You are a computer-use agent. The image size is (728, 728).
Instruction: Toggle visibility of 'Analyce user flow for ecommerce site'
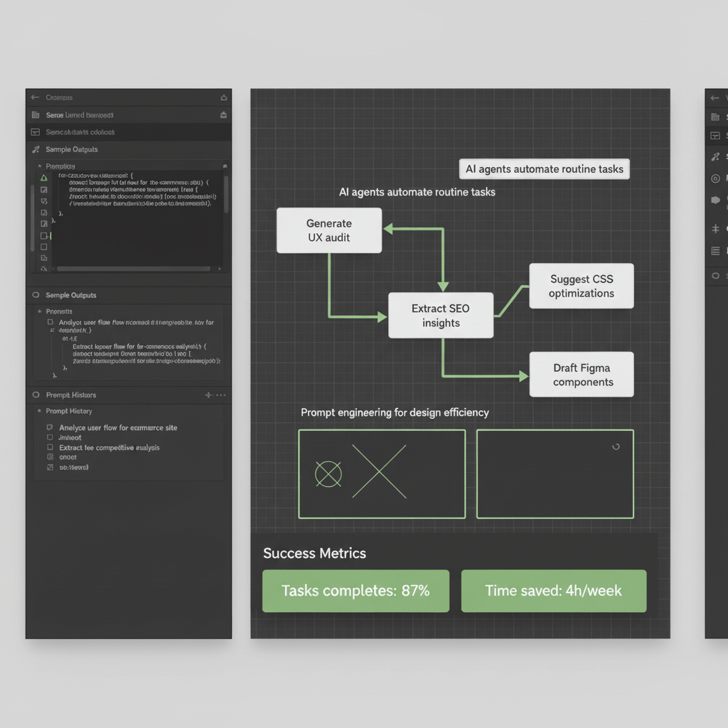[50, 427]
